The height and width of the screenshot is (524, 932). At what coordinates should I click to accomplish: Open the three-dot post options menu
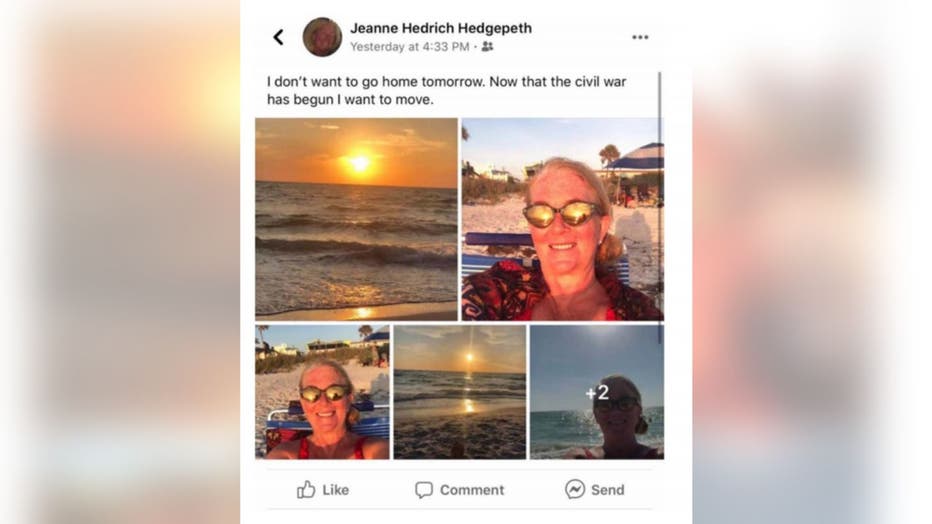640,37
